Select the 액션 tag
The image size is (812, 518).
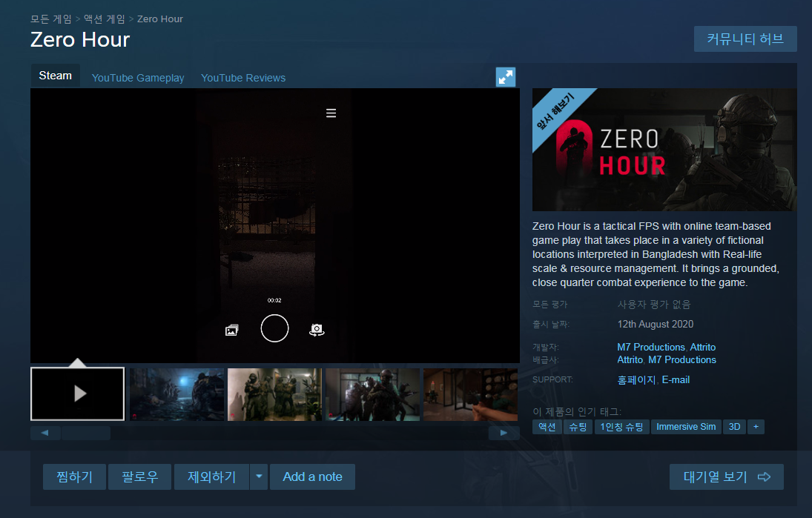[547, 427]
